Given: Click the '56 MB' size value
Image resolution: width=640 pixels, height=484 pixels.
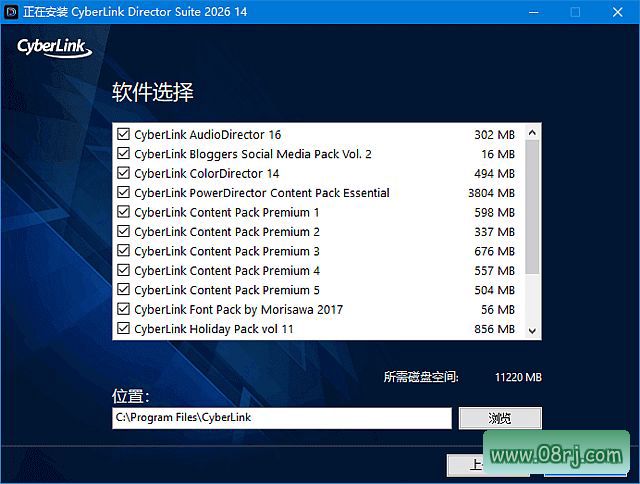Looking at the screenshot, I should click(498, 310).
